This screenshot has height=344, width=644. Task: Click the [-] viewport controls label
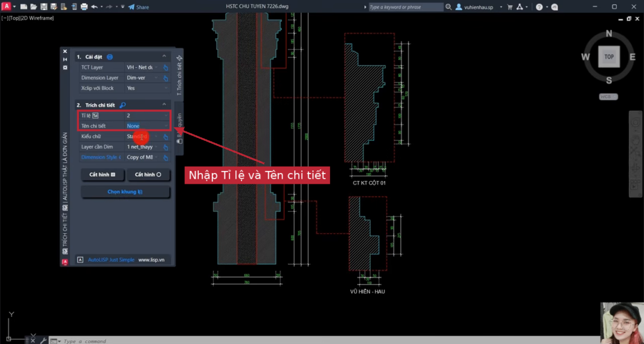click(x=4, y=18)
